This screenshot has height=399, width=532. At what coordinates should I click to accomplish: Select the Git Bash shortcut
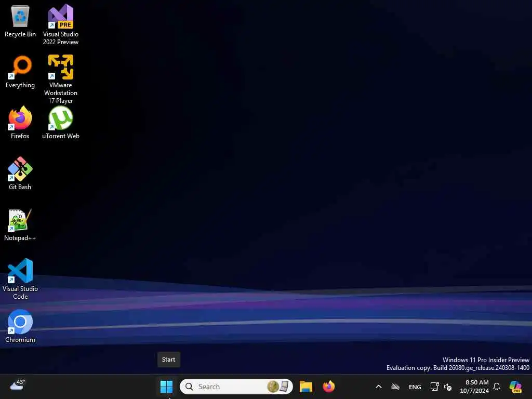(x=20, y=174)
